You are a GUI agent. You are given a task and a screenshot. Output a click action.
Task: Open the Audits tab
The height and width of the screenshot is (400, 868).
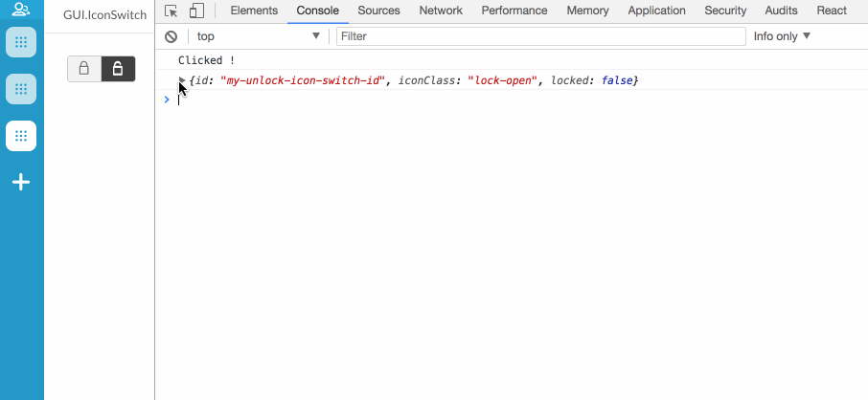[x=781, y=11]
